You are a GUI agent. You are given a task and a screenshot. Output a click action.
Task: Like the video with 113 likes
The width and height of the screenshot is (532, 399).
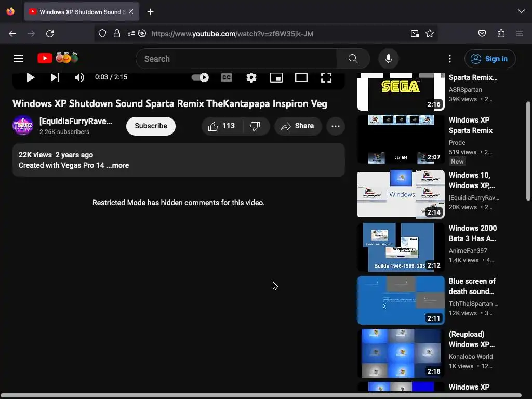(222, 126)
